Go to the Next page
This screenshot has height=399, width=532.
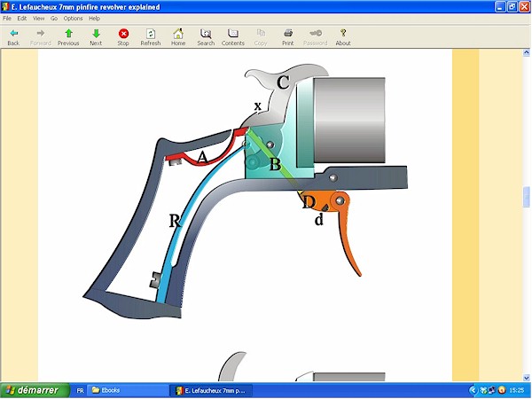(96, 36)
